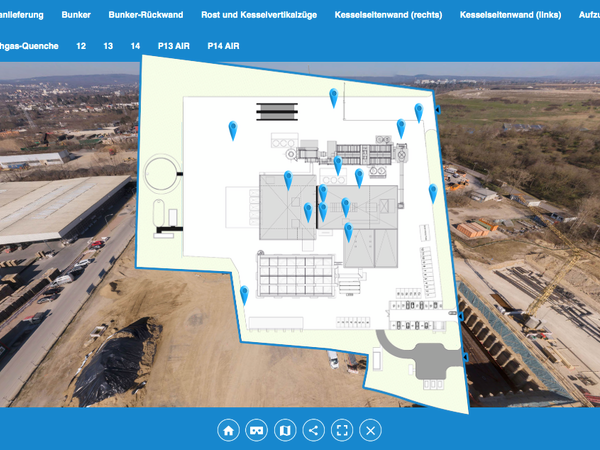This screenshot has width=600, height=450.
Task: Jump to panorama 14
Action: click(x=135, y=46)
